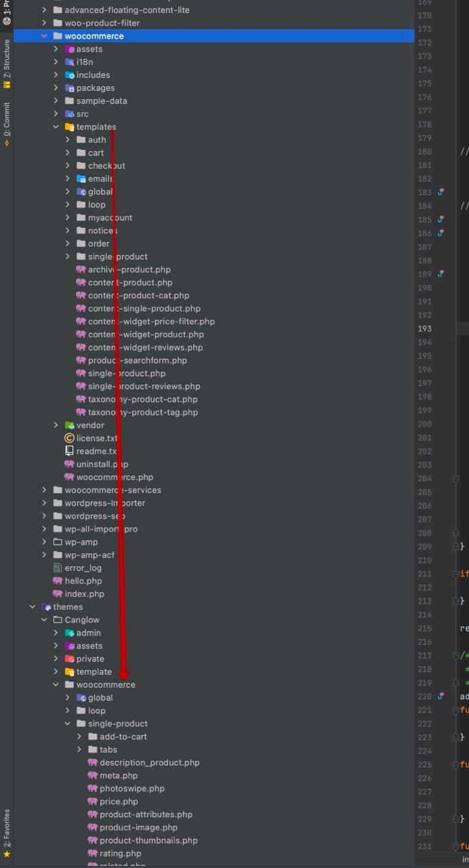Collapse the themes folder
469x868 pixels.
(x=33, y=607)
